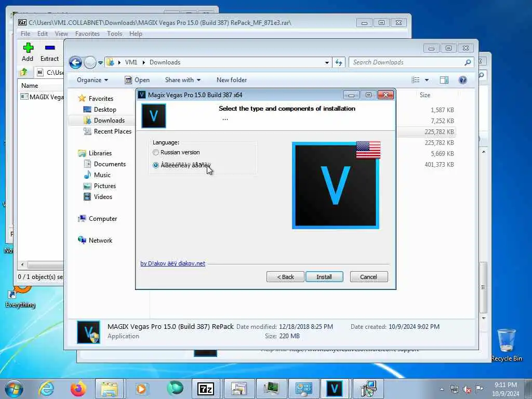Click the Size column header
532x399 pixels.
pyautogui.click(x=425, y=95)
